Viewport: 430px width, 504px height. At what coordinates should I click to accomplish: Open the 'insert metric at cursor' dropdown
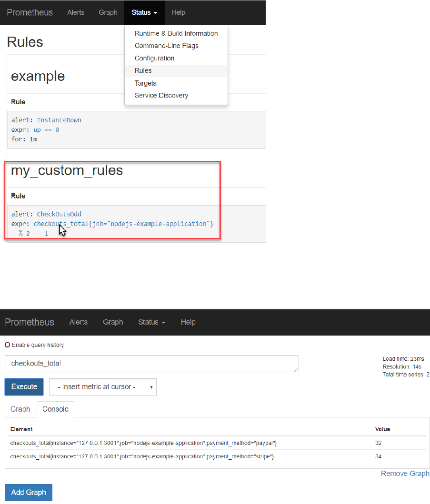[x=102, y=386]
